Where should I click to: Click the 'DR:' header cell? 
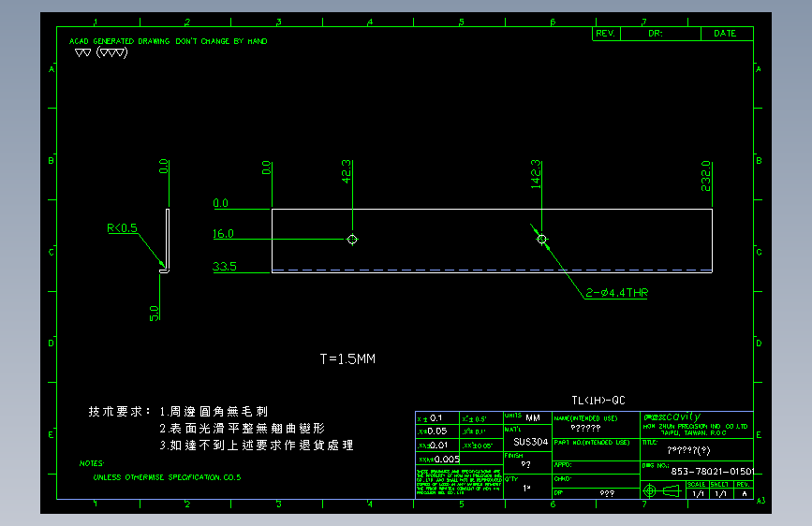660,33
